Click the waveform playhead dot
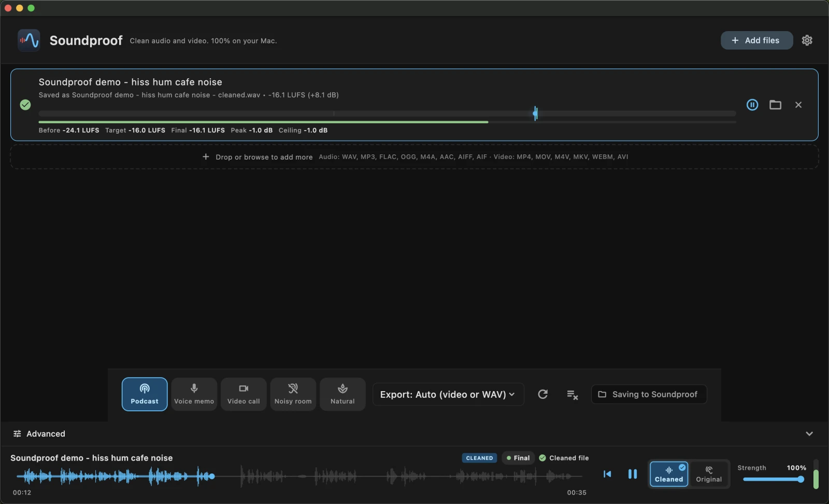 point(211,476)
